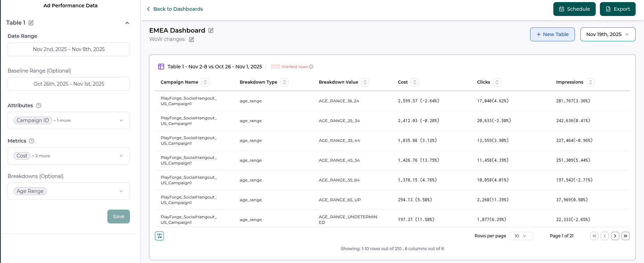Open the Metrics help tooltip icon
The width and height of the screenshot is (644, 263).
(32, 141)
